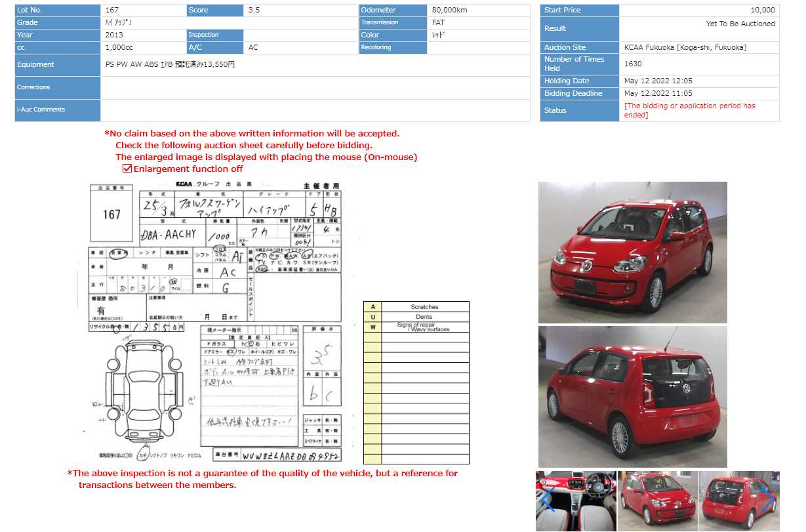Click the Auction Site KCAA Fukuoka text
The image size is (806, 532).
coord(685,47)
